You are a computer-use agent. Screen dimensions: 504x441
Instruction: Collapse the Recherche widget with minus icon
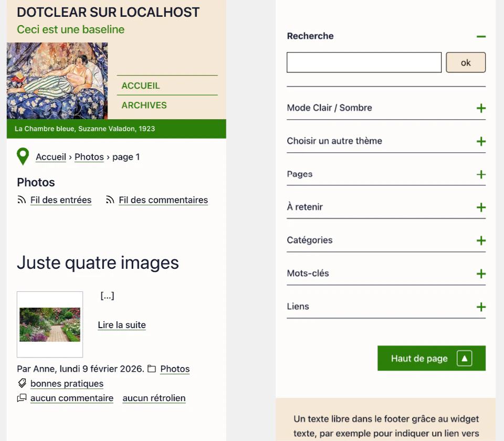pyautogui.click(x=481, y=36)
